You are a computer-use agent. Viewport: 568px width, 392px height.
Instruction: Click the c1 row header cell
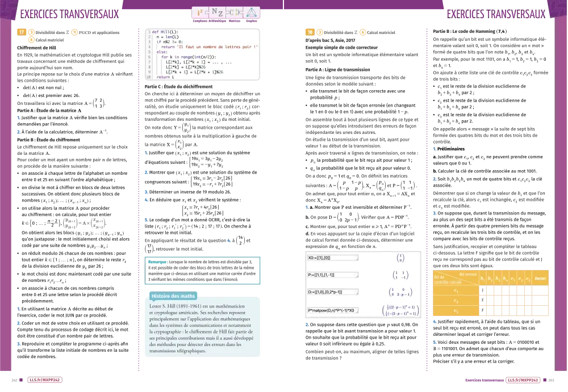click(456, 290)
